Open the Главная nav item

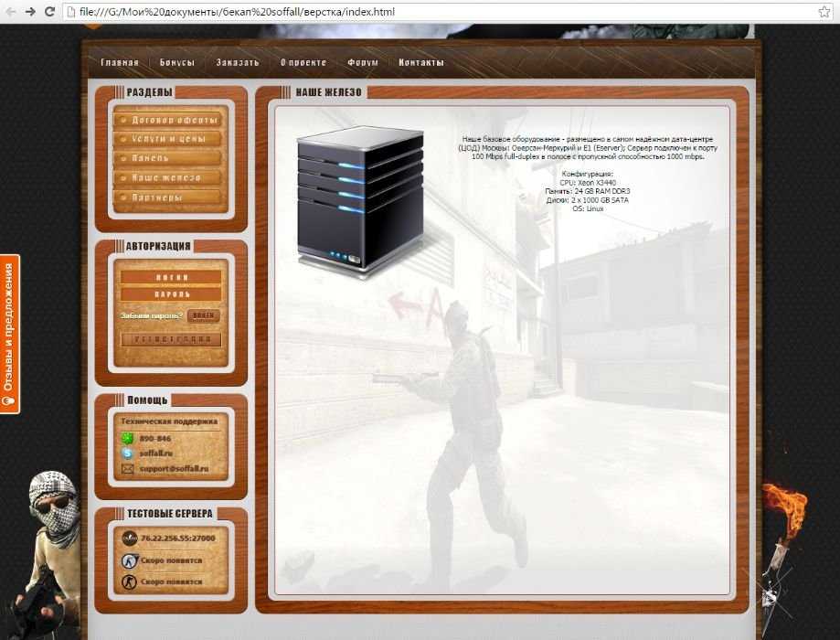(x=120, y=62)
